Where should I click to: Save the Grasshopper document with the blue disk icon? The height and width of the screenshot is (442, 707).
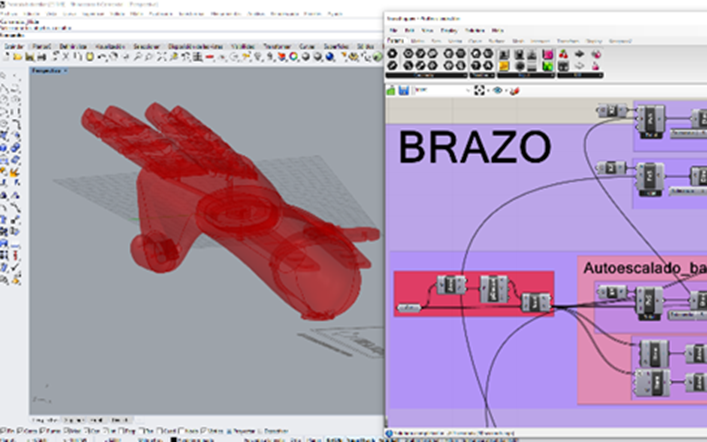404,91
